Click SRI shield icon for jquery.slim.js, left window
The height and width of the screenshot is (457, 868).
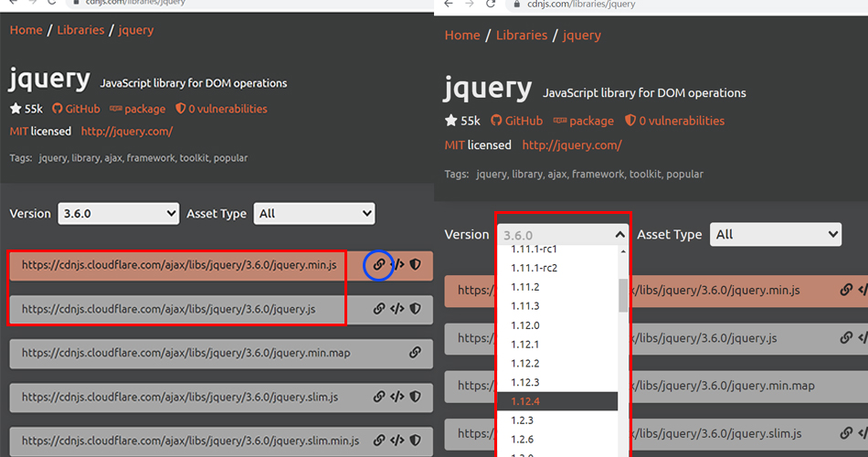pyautogui.click(x=415, y=397)
